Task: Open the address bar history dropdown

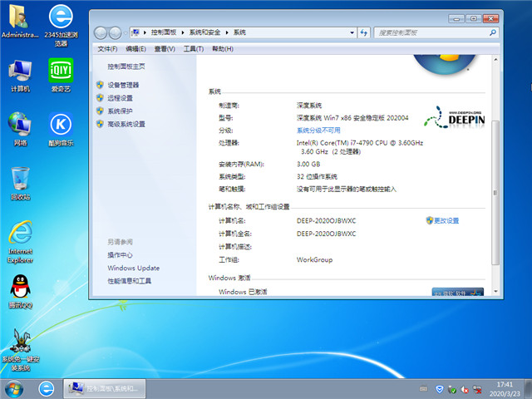Action: click(352, 32)
